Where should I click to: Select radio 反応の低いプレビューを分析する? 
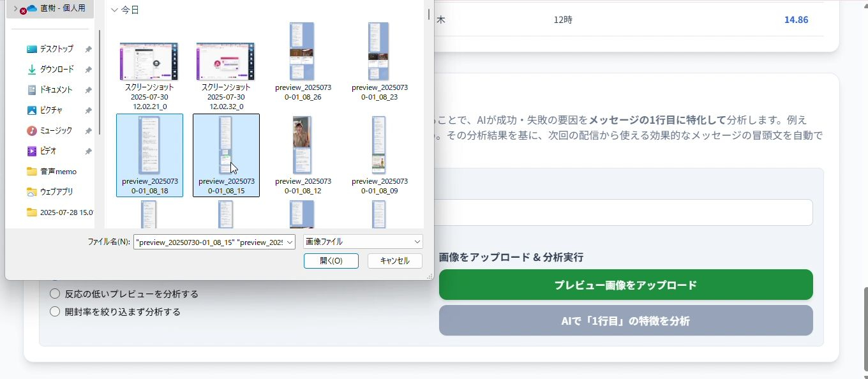tap(55, 294)
